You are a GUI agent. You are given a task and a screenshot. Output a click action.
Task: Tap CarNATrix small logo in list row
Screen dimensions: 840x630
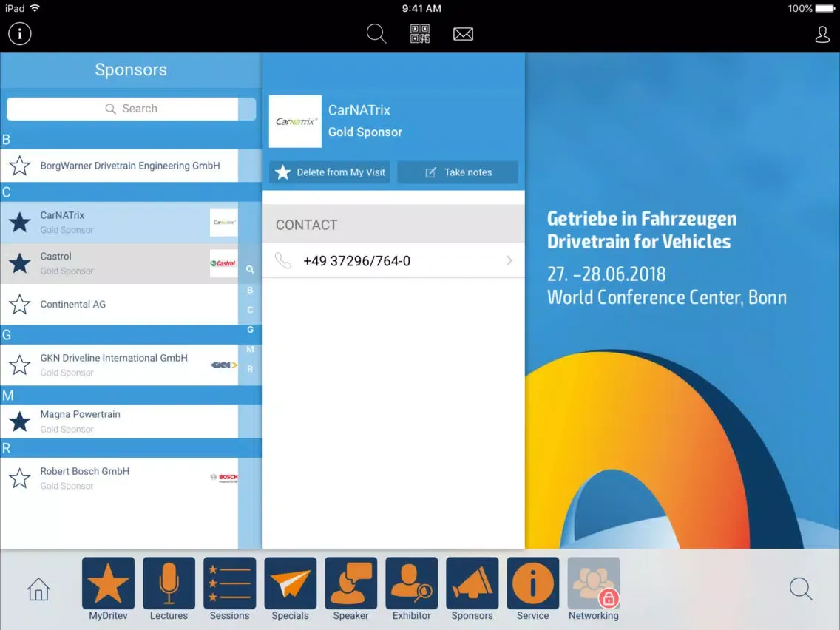[x=224, y=223]
